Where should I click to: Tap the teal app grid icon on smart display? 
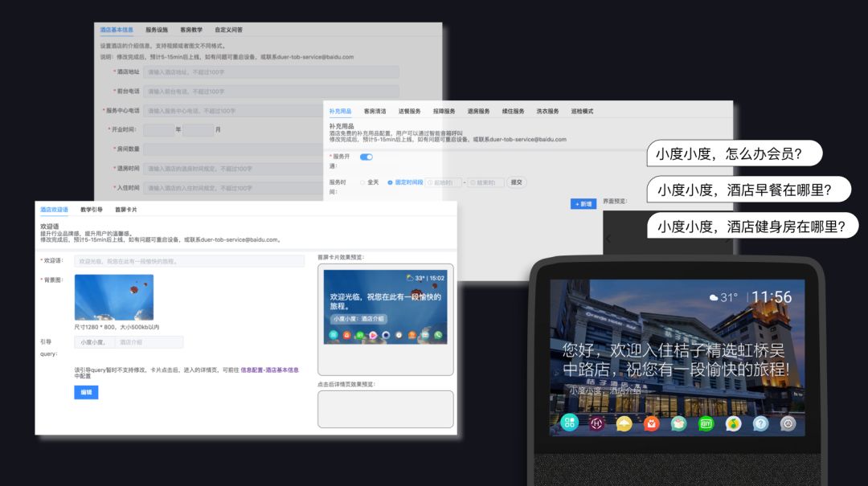point(570,423)
